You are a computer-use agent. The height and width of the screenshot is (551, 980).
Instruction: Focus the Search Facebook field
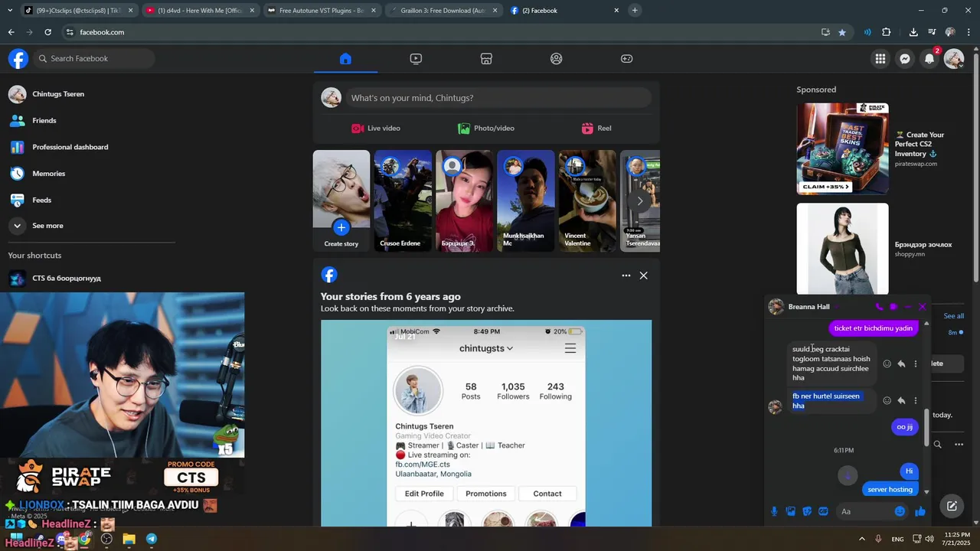[94, 59]
